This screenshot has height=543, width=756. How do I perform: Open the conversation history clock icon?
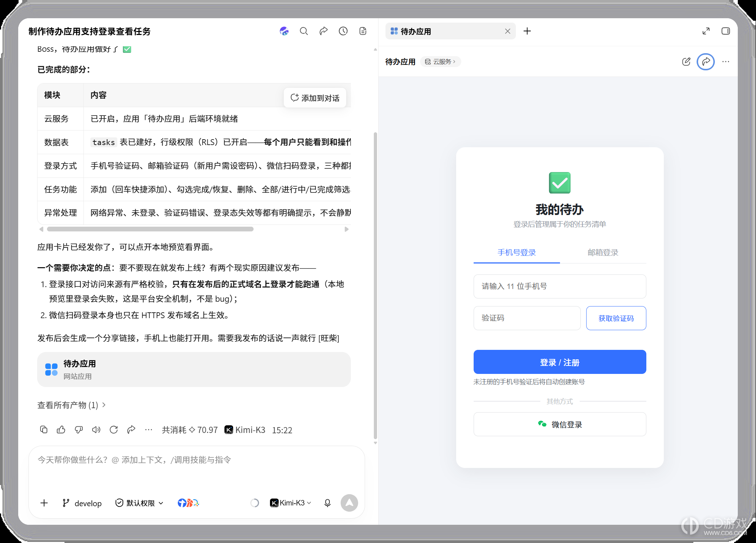tap(343, 31)
